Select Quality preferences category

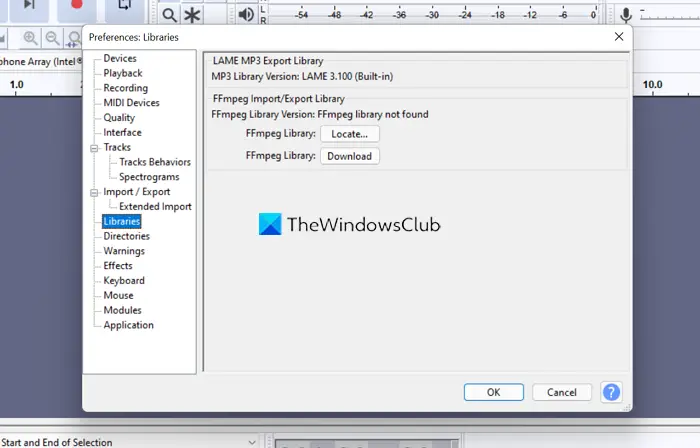pos(119,117)
